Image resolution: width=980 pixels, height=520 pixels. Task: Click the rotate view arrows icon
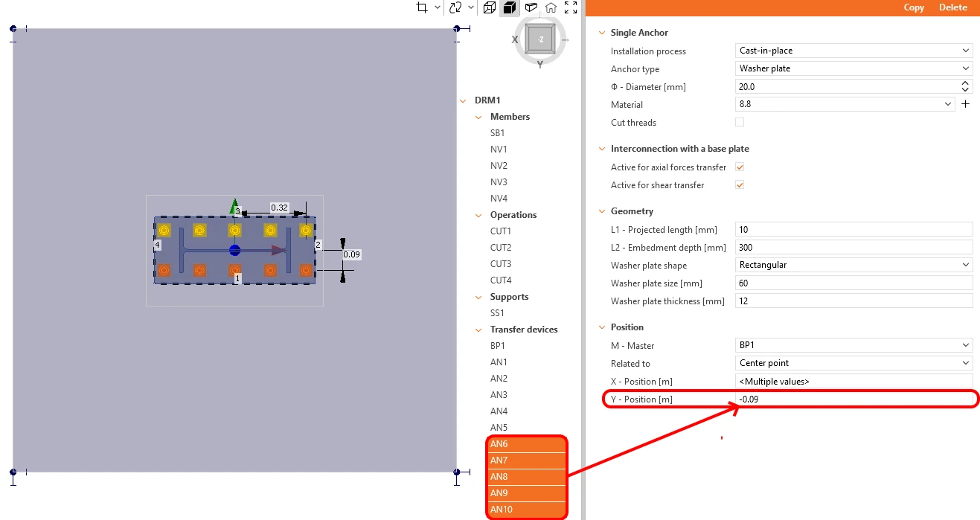pyautogui.click(x=455, y=7)
